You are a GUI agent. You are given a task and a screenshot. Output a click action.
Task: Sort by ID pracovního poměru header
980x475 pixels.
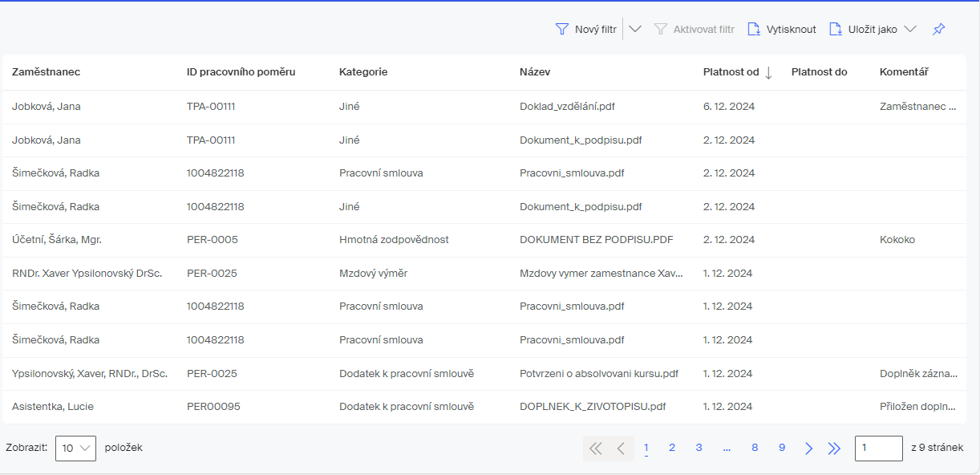pos(241,72)
